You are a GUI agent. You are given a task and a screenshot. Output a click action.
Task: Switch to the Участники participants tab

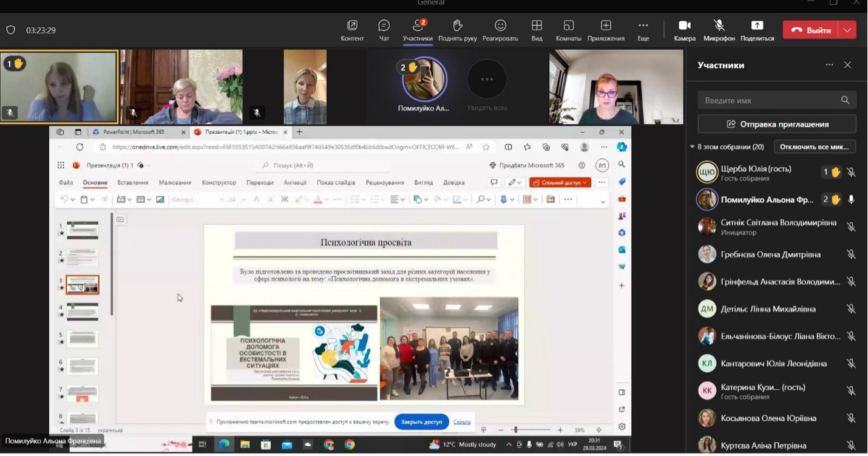click(418, 26)
